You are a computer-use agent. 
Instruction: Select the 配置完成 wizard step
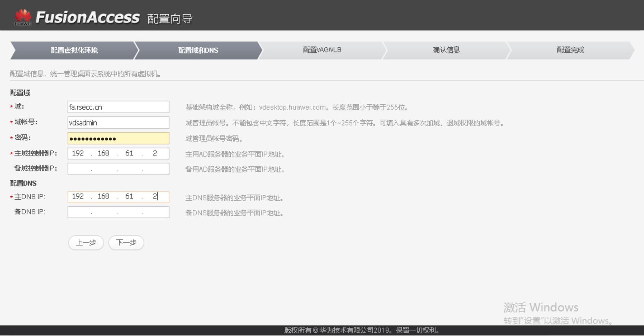click(x=570, y=49)
